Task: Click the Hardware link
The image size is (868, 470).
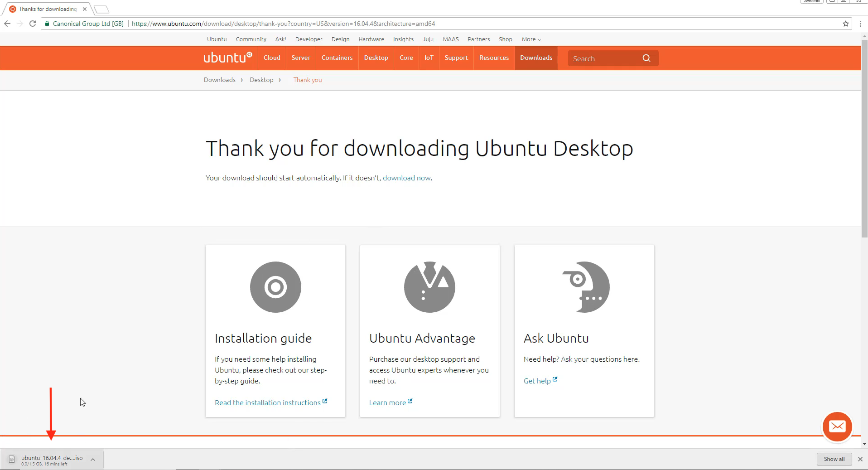Action: pyautogui.click(x=371, y=39)
